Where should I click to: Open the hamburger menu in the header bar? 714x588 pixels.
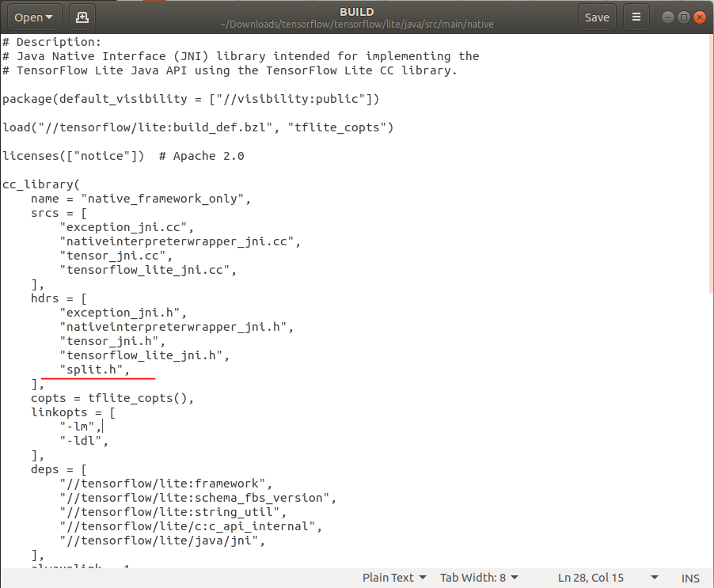click(x=636, y=16)
